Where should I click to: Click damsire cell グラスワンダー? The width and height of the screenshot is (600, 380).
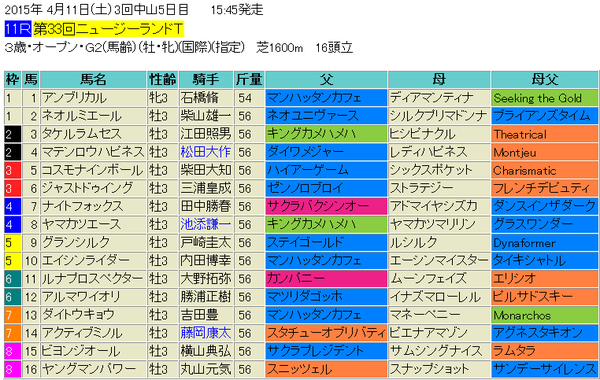click(x=545, y=224)
